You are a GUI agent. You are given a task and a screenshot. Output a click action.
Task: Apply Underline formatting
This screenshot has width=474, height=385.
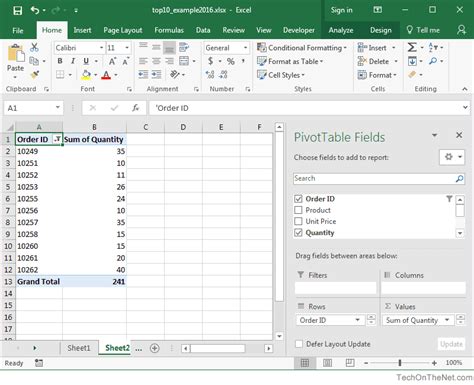pyautogui.click(x=86, y=61)
